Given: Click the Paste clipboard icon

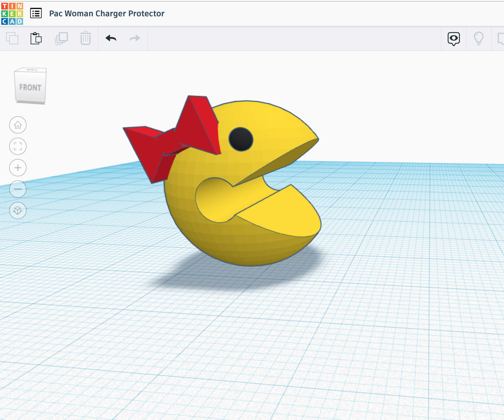Looking at the screenshot, I should coord(36,38).
